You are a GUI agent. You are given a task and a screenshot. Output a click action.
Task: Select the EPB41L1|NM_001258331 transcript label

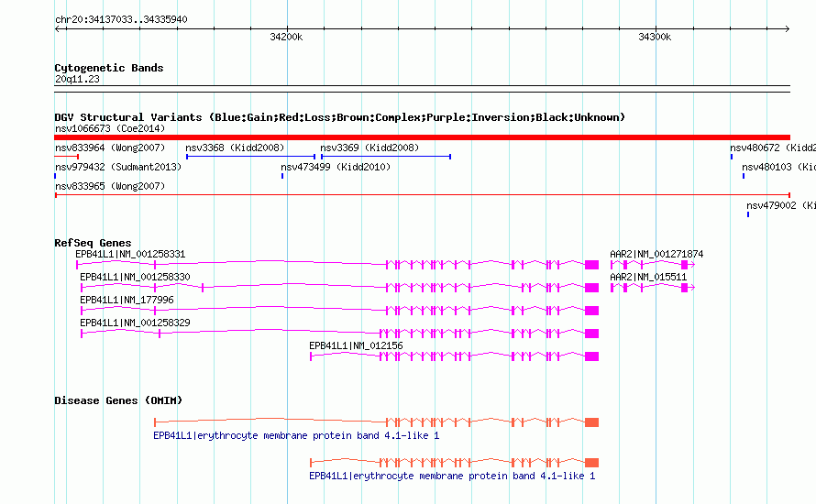[x=130, y=254]
